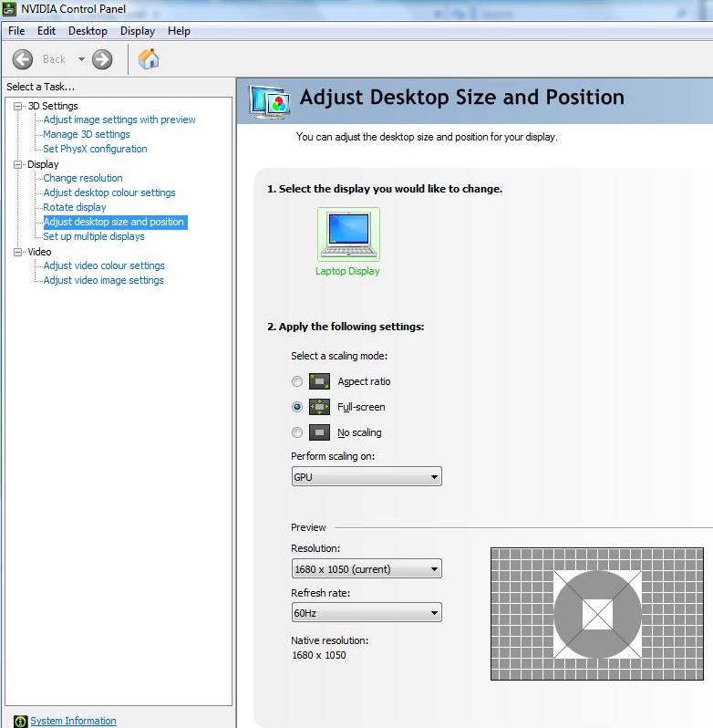Go to Change resolution task
The image size is (713, 728).
(x=83, y=178)
